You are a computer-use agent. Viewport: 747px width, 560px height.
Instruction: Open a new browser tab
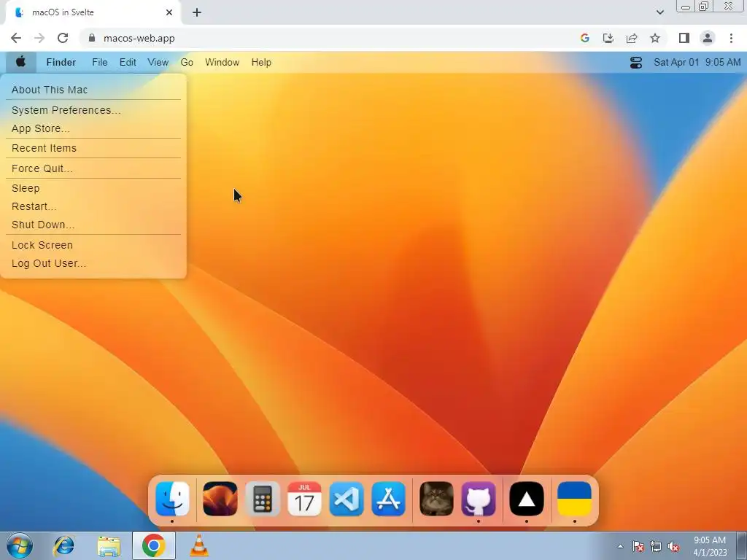[197, 12]
